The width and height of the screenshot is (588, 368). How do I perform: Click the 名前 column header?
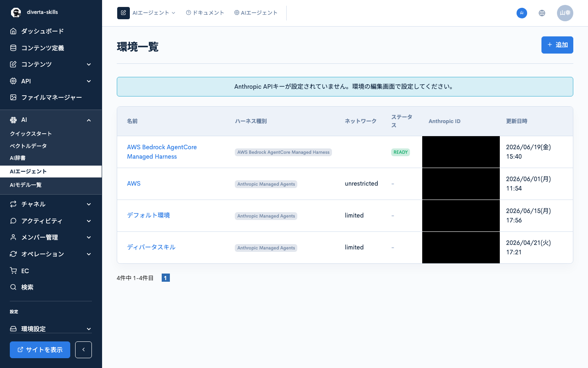point(132,121)
